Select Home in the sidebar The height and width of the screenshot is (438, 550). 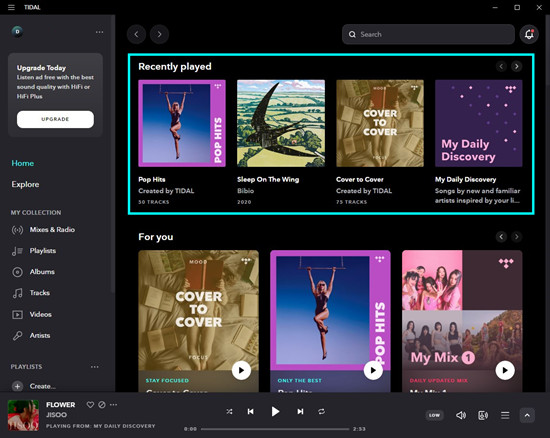[x=23, y=163]
